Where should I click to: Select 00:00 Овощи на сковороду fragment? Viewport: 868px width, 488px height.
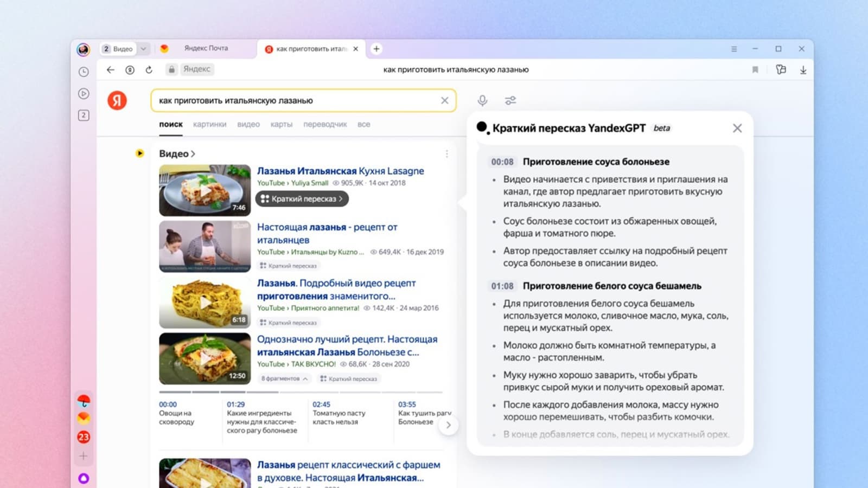tap(177, 413)
